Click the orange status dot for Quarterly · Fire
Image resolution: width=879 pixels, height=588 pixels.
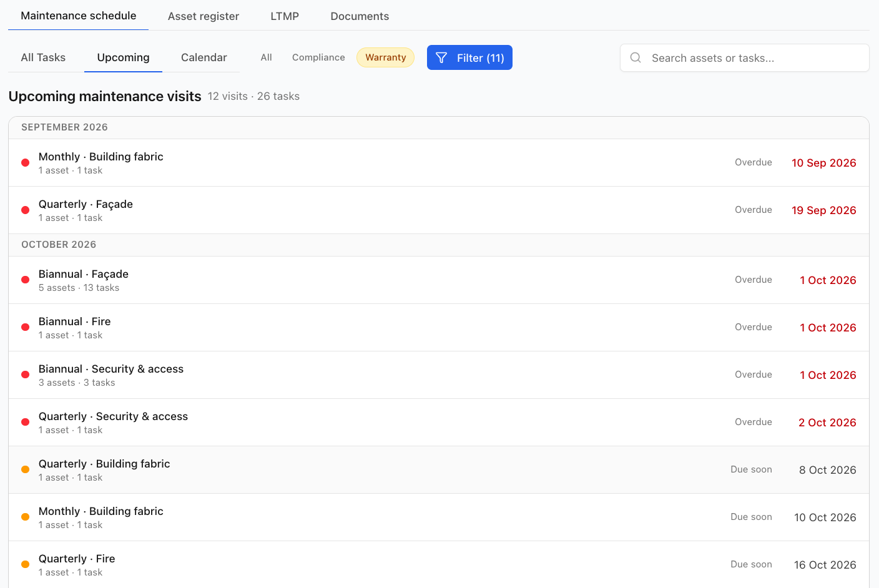point(26,565)
